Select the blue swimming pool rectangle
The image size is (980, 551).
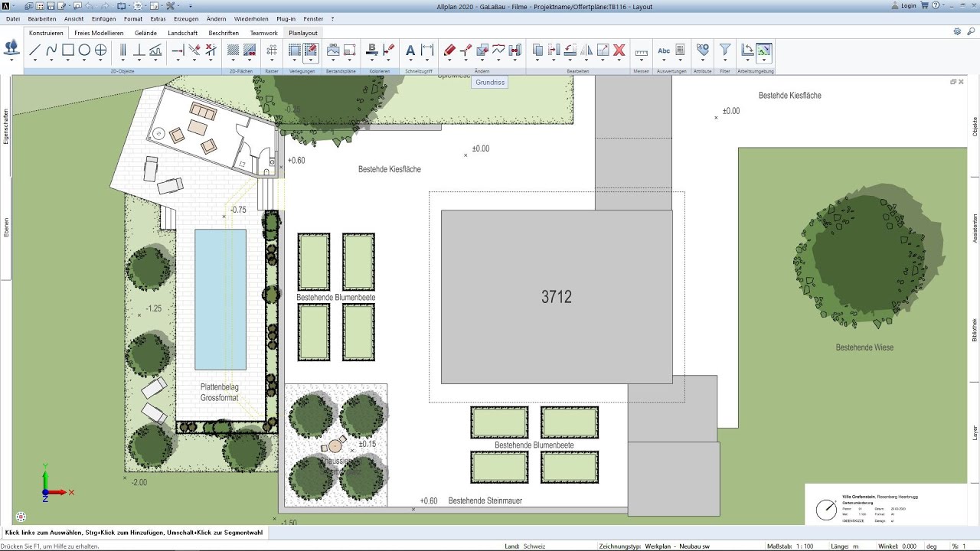click(x=220, y=299)
